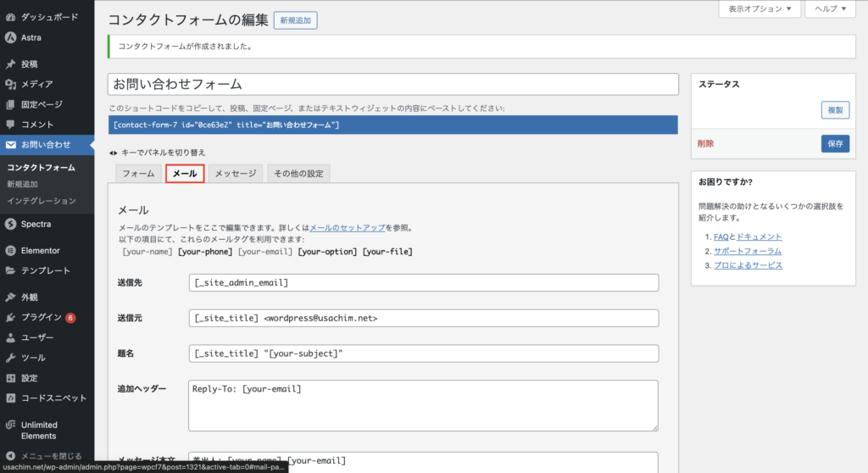The width and height of the screenshot is (868, 473).
Task: Open the Elementor icon in sidebar
Action: 10,251
